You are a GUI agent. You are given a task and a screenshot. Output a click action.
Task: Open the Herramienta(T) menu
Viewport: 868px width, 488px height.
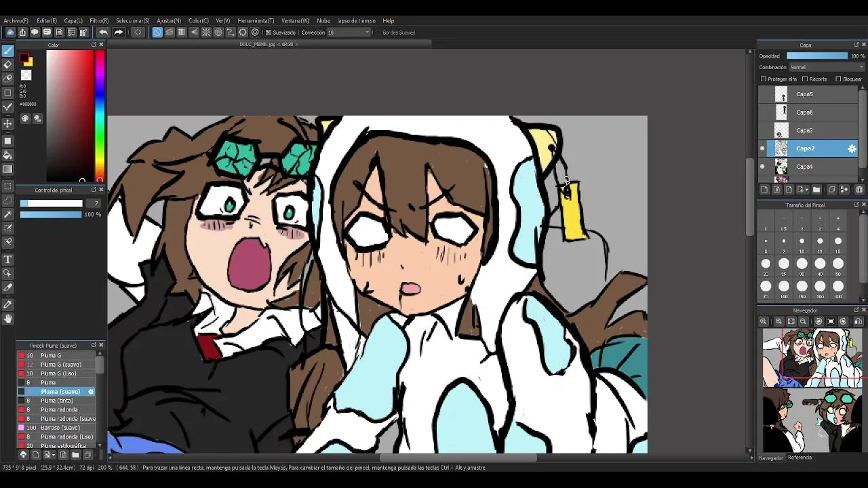tap(256, 20)
